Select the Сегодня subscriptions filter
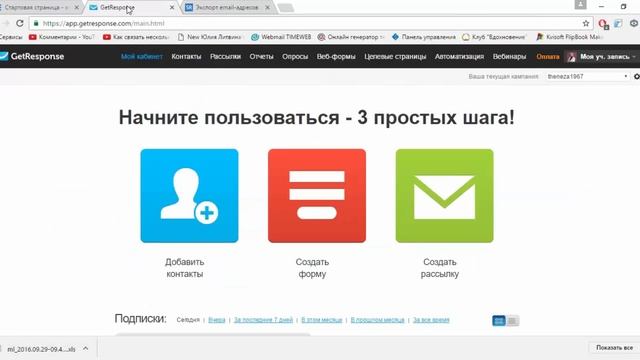Screen dimensions: 640x360 point(188,320)
